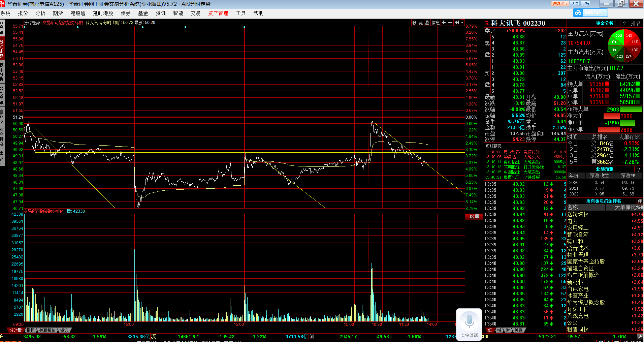Click the 排名 button
The height and width of the screenshot is (342, 644).
(636, 23)
